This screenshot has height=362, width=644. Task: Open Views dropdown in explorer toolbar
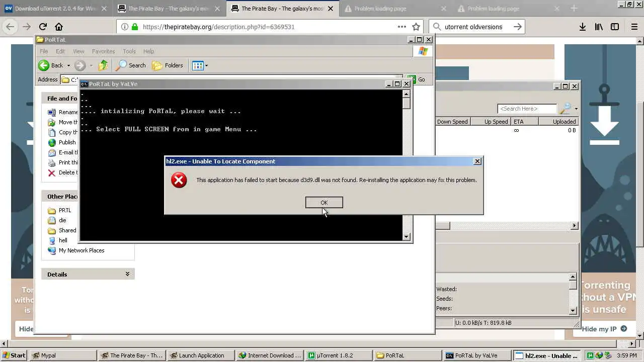click(200, 65)
